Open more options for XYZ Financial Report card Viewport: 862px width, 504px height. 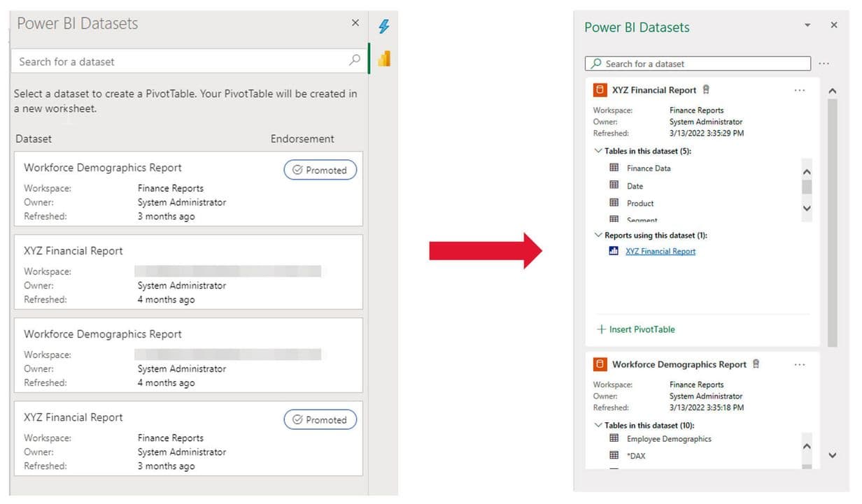click(x=800, y=90)
